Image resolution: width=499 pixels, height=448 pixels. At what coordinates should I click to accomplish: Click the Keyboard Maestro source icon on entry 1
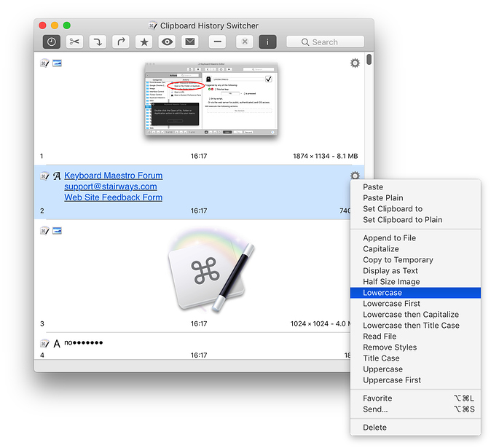(44, 63)
